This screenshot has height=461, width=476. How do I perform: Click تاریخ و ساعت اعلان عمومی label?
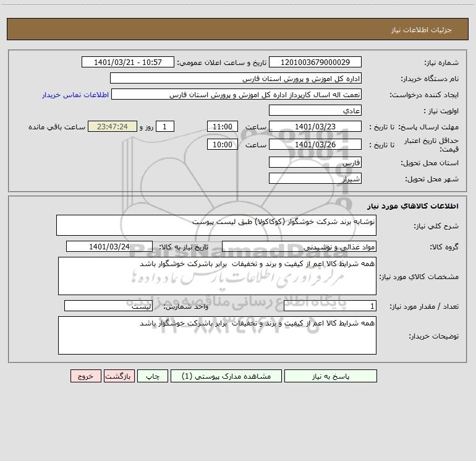tap(222, 63)
